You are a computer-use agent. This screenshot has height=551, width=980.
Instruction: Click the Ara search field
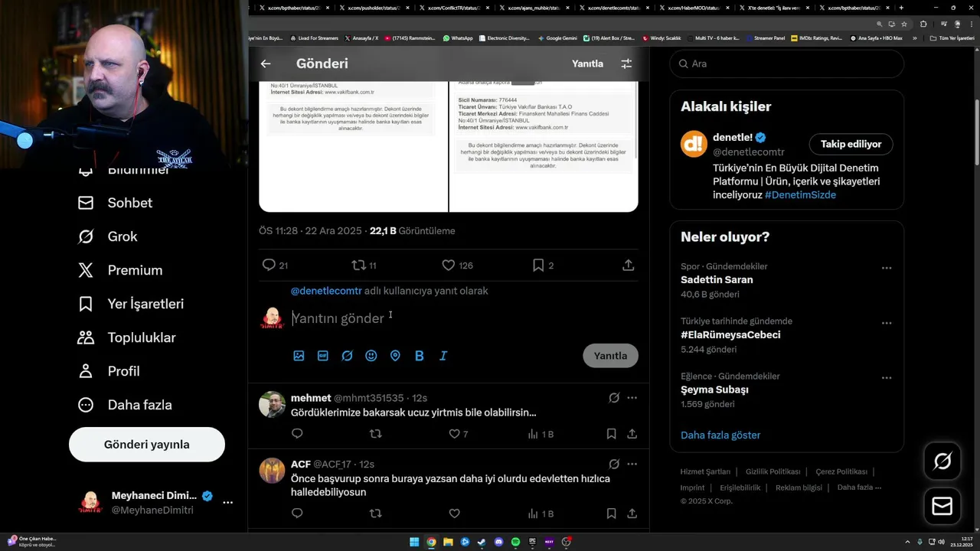[x=787, y=64]
